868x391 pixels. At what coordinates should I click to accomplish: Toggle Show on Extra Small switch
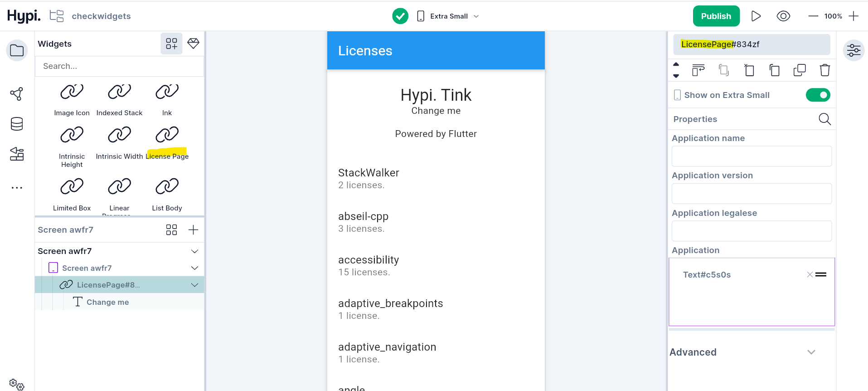(818, 95)
